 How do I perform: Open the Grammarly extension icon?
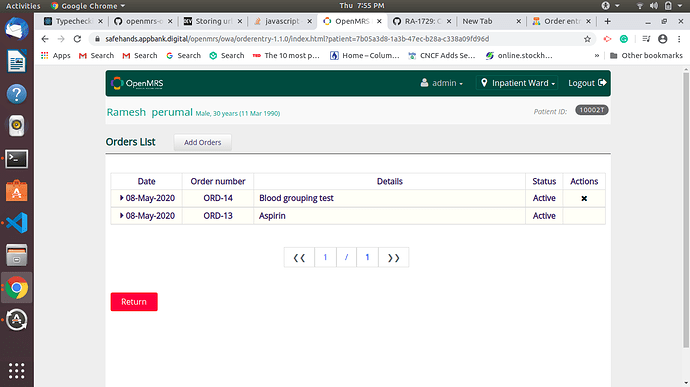[x=624, y=39]
